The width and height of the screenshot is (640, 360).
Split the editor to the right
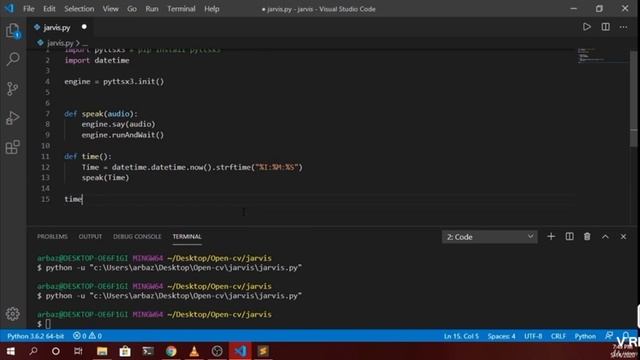pyautogui.click(x=606, y=27)
